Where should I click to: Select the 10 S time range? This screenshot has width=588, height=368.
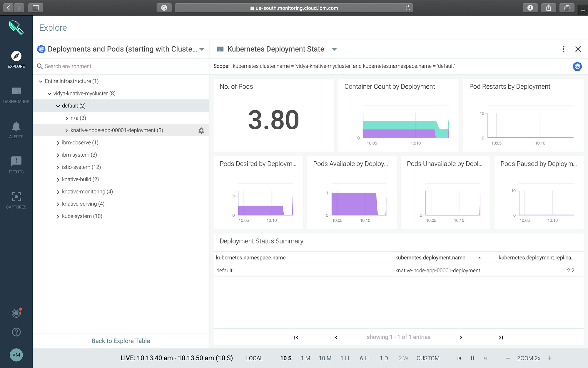(286, 358)
